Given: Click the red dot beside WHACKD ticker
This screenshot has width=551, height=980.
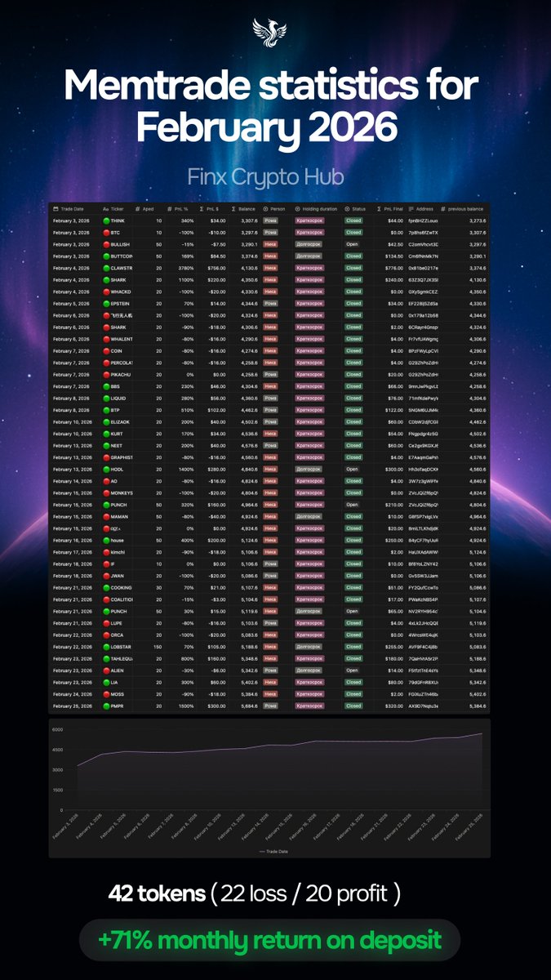Looking at the screenshot, I should 106,292.
